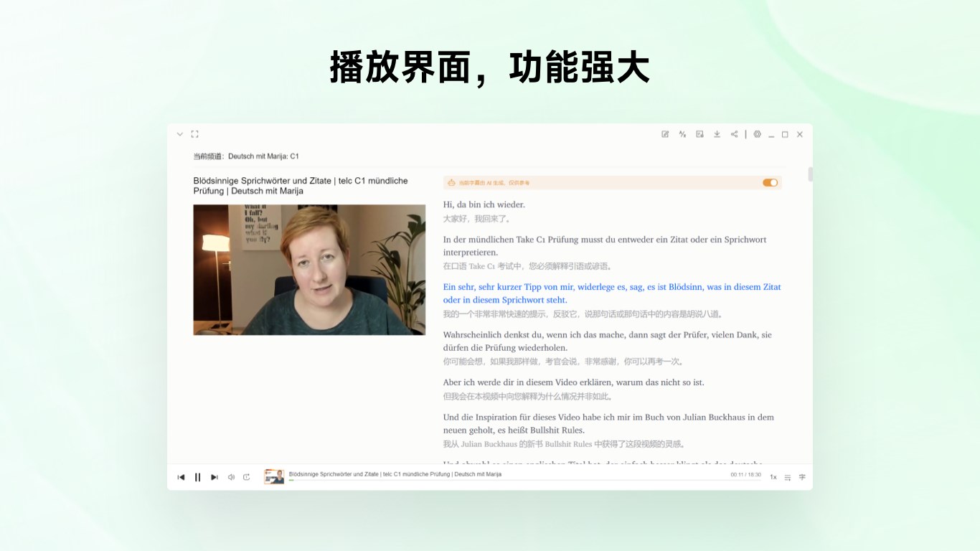Close the player window
The width and height of the screenshot is (980, 551).
point(800,134)
